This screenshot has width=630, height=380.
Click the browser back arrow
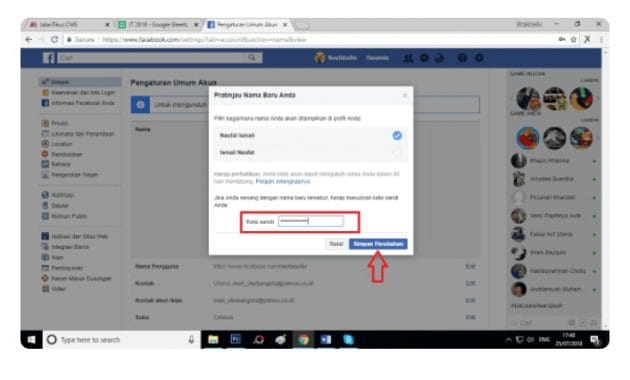pyautogui.click(x=29, y=39)
